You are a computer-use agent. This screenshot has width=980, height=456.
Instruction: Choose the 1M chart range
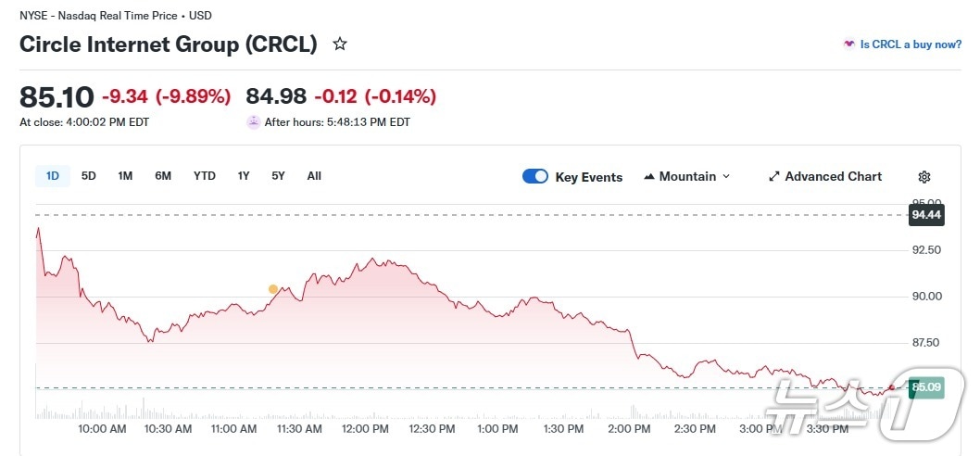(125, 176)
